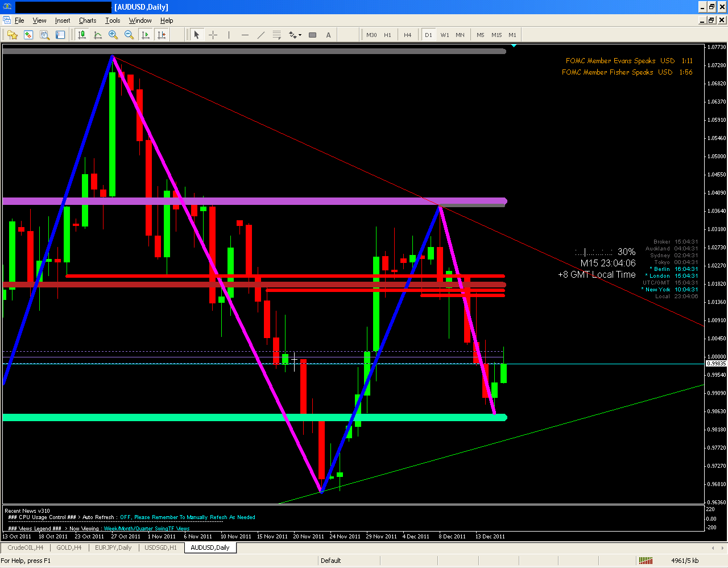Activate the Horizontal Line drawing tool
The width and height of the screenshot is (728, 568).
point(245,35)
